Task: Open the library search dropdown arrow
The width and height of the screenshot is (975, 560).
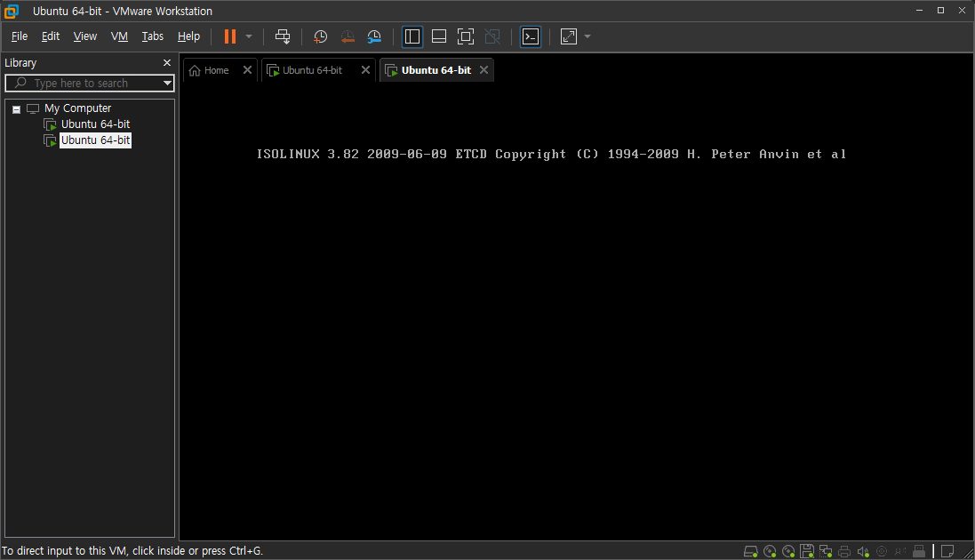Action: [x=167, y=83]
